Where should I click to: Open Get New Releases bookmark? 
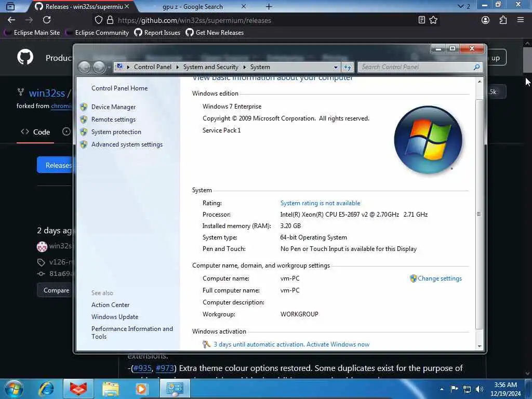(x=215, y=33)
